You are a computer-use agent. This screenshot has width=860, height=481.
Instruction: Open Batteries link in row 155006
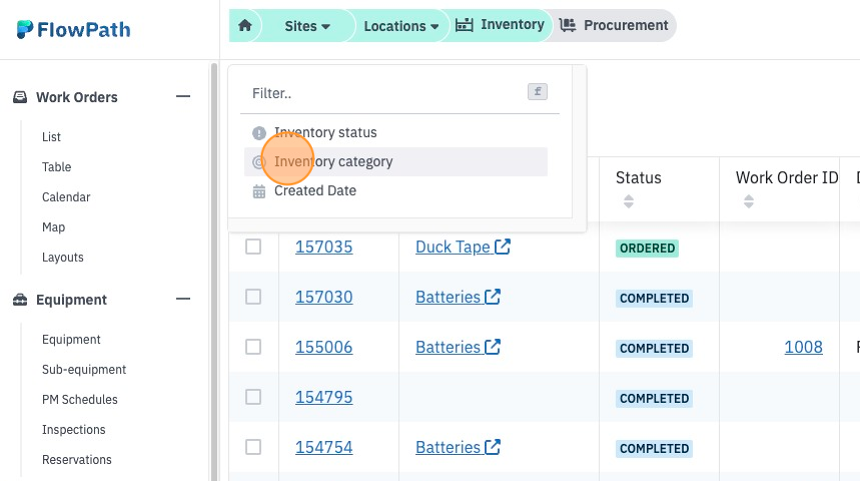coord(458,347)
